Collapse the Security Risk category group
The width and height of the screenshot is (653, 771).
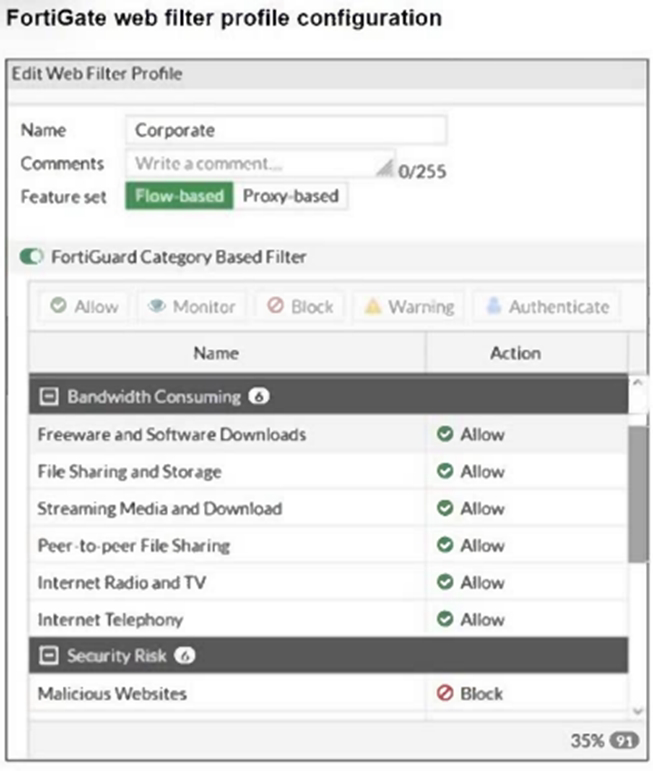(x=47, y=656)
